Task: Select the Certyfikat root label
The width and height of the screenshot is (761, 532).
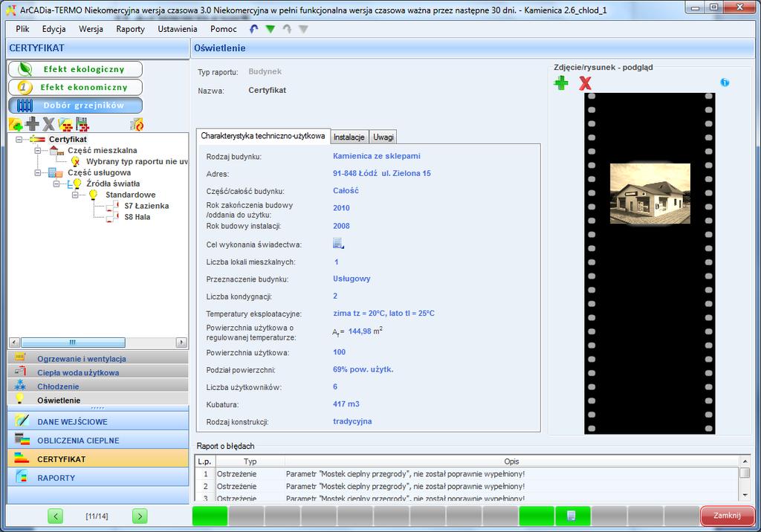Action: (68, 139)
